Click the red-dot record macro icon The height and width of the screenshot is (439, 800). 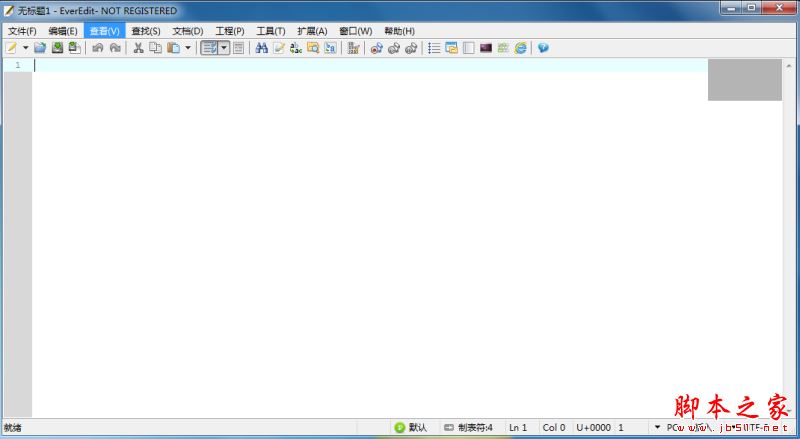[377, 48]
